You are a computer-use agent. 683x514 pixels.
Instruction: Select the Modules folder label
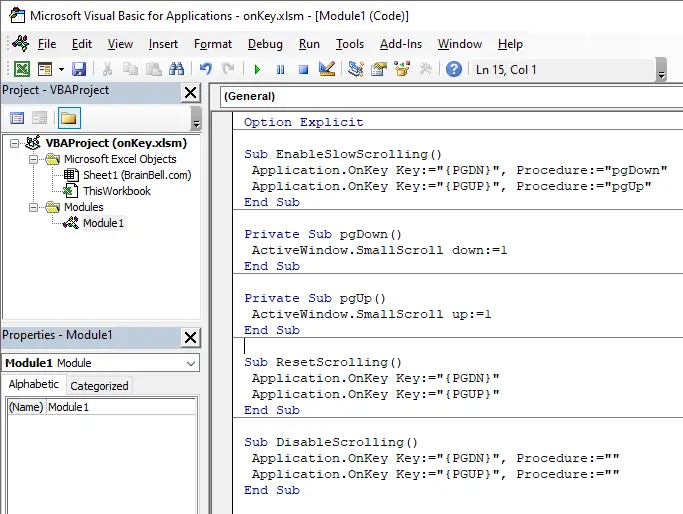[x=84, y=207]
